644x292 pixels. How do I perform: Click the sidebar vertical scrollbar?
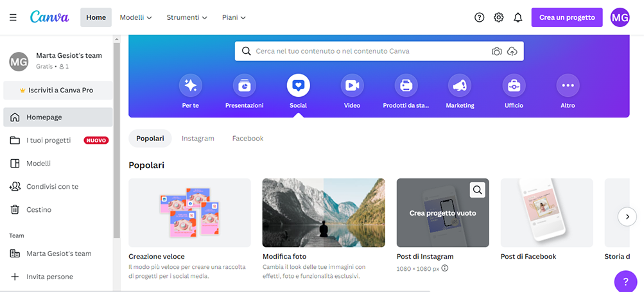pos(116,141)
